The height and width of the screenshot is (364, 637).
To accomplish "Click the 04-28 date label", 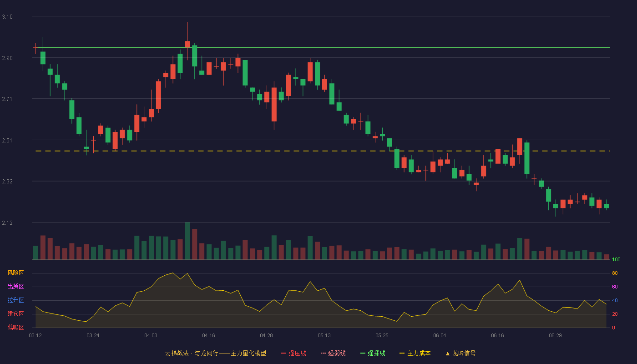I will 266,335.
